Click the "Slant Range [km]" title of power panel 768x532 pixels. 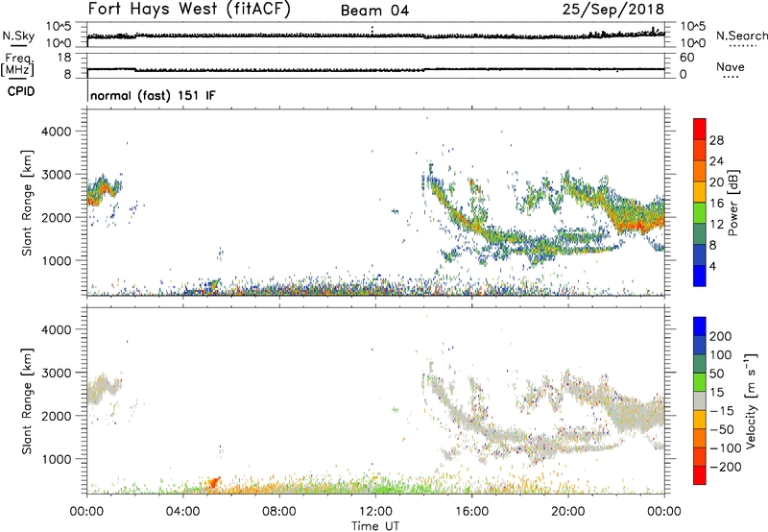27,203
